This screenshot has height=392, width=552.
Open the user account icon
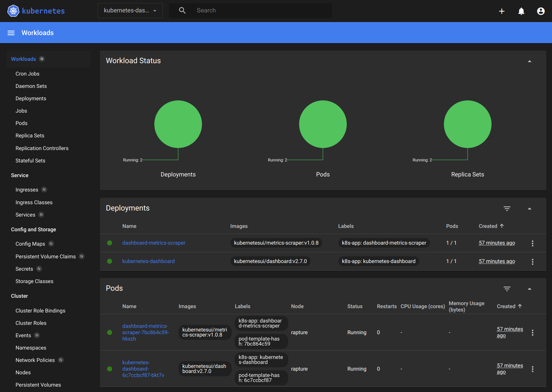pyautogui.click(x=541, y=11)
